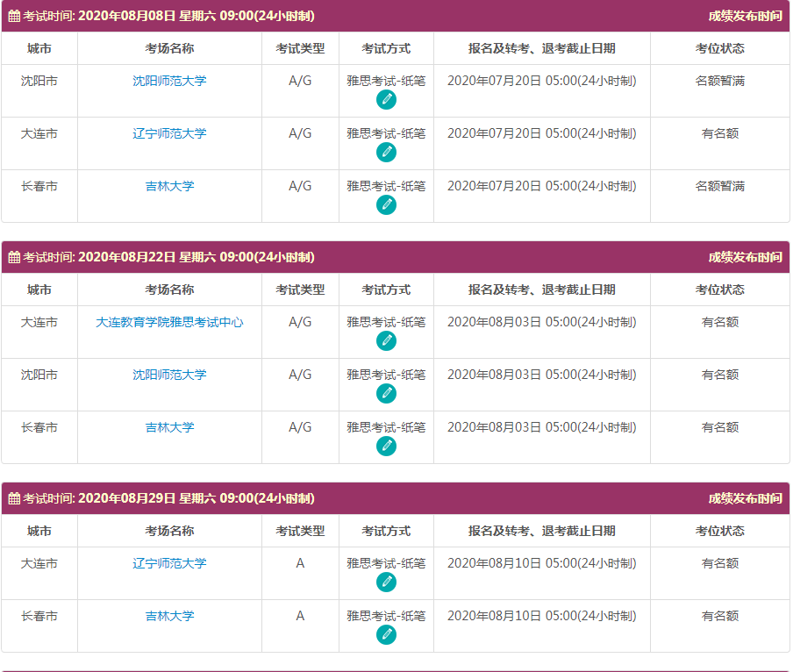
Task: Click 成绩发布时间 in the August 29 header
Action: click(x=745, y=498)
